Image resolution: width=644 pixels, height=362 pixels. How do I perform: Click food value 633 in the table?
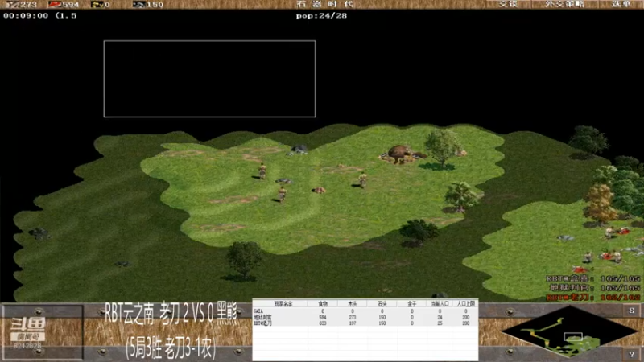[323, 323]
